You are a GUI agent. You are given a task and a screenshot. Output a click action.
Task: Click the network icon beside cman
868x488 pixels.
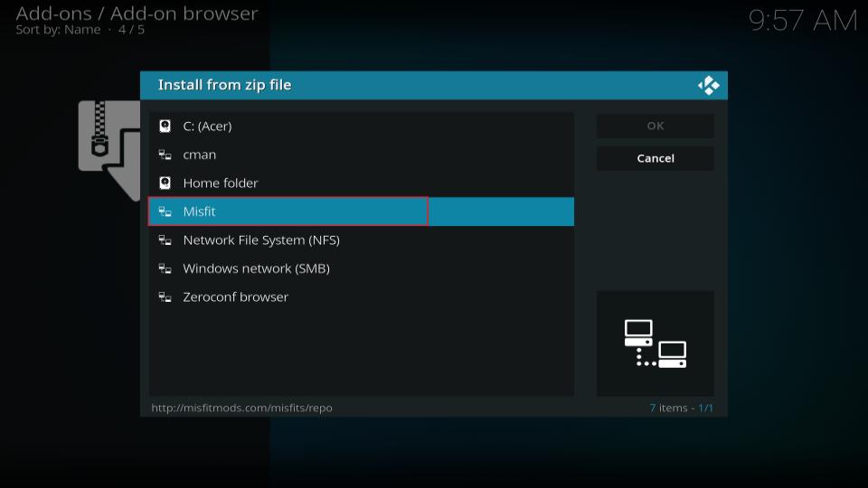(x=165, y=155)
